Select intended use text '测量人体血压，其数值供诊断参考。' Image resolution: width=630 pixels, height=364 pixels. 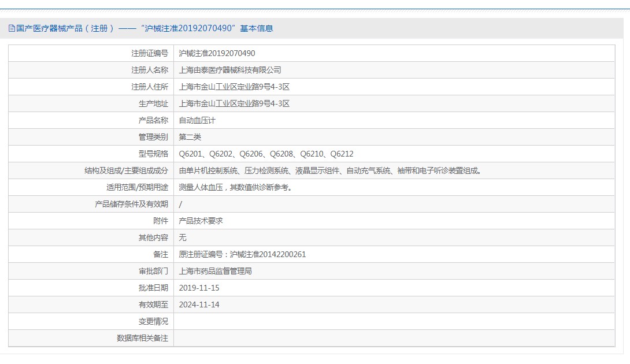(235, 187)
